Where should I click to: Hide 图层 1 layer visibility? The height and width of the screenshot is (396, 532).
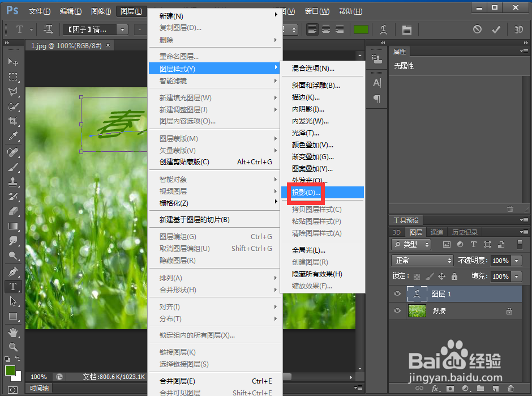[x=397, y=293]
